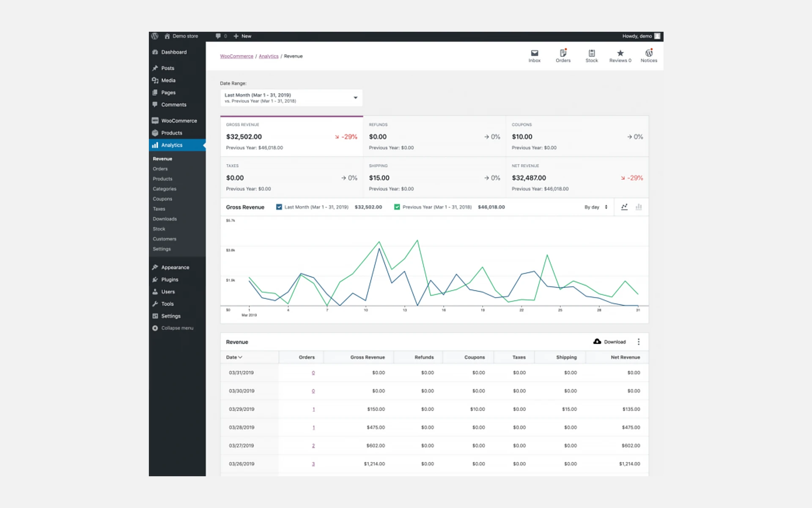Expand the Date Range dropdown
Screen dimensions: 812x508
(x=291, y=98)
